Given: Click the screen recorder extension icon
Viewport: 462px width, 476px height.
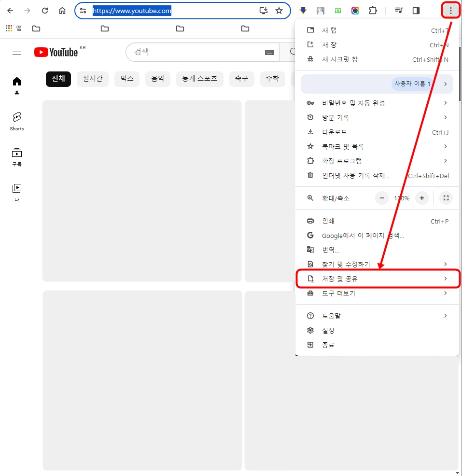Looking at the screenshot, I should click(x=337, y=10).
